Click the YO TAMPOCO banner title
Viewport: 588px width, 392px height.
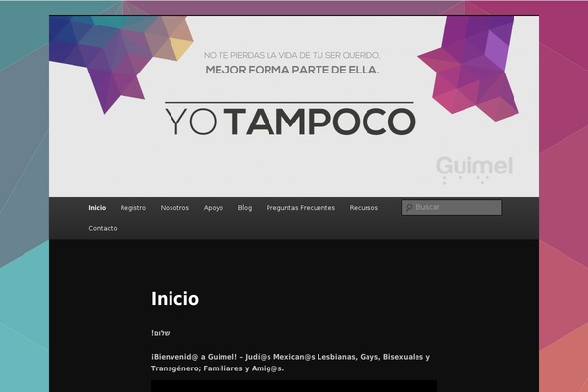[x=290, y=122]
